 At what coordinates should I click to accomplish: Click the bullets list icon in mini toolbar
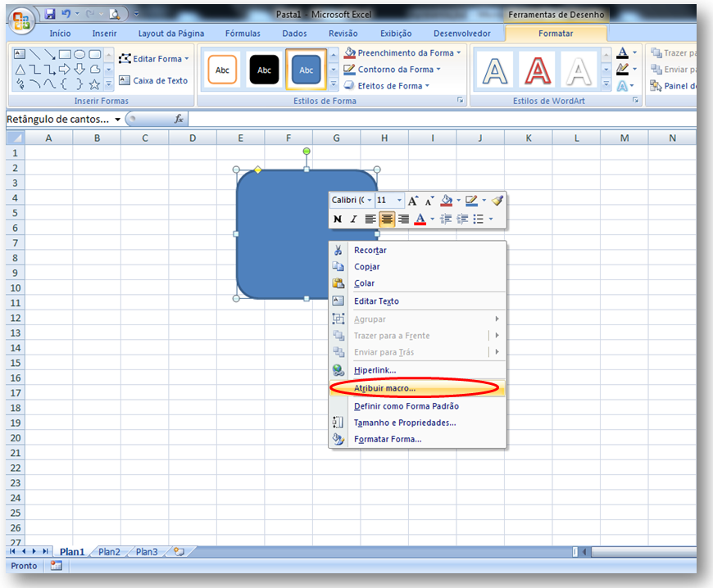tap(479, 219)
